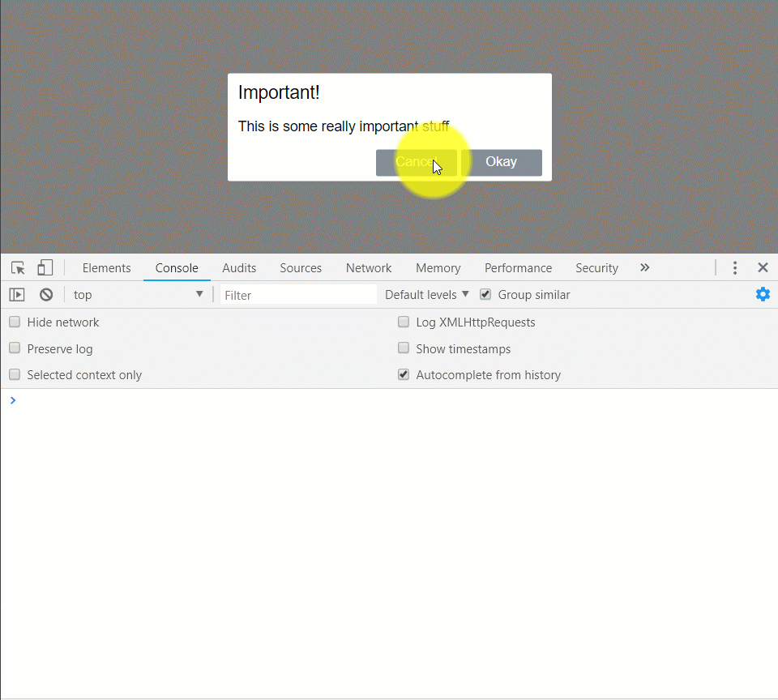Enable Preserve log
This screenshot has height=700, width=778.
pos(14,348)
